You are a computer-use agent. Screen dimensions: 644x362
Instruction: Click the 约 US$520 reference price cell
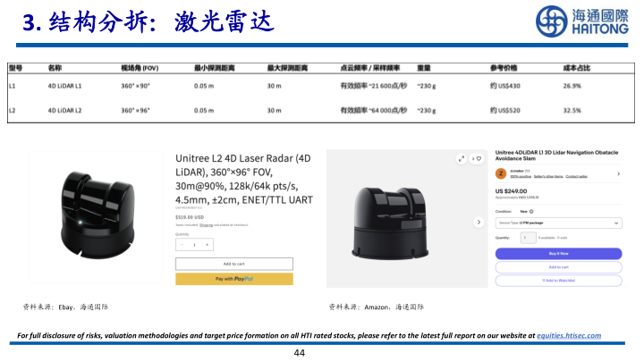[505, 111]
